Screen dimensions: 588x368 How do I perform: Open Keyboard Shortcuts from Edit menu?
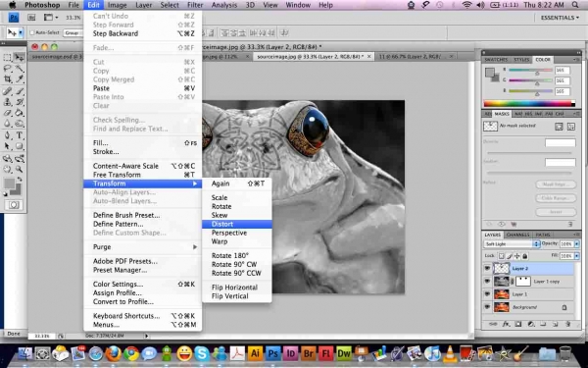point(142,316)
